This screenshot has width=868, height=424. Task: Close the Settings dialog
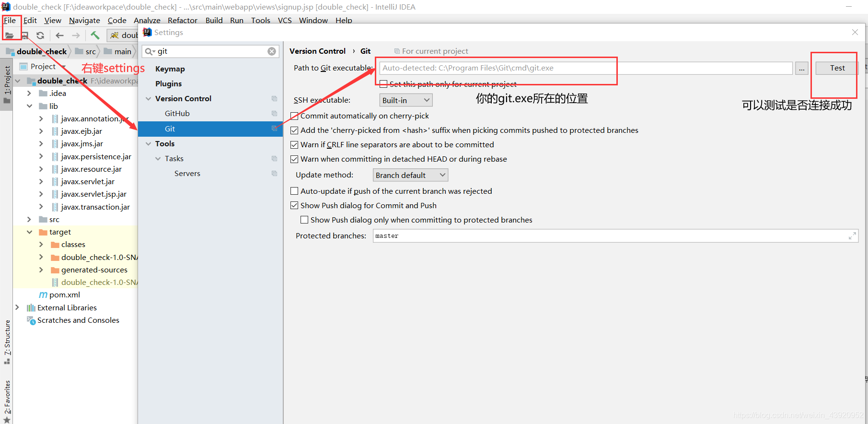point(855,32)
